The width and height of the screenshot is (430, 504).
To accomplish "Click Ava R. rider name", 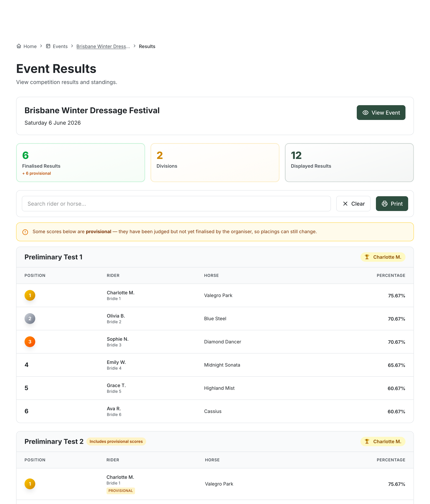I will (114, 408).
